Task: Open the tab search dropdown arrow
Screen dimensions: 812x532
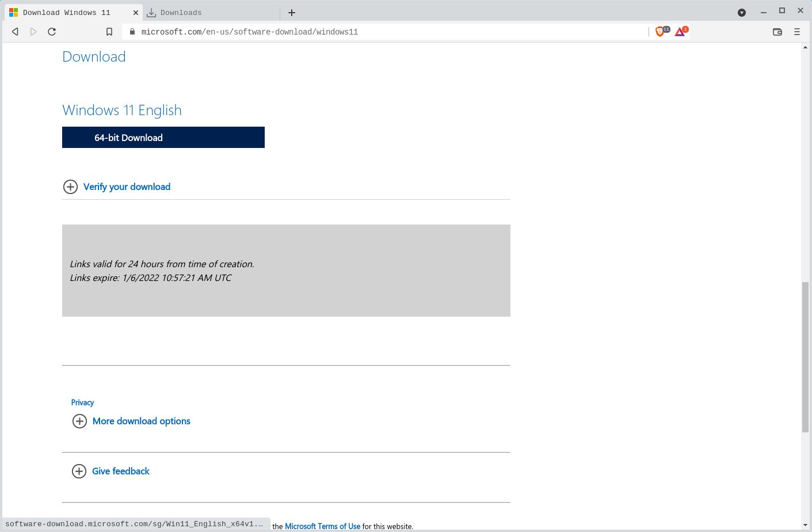Action: pyautogui.click(x=742, y=13)
